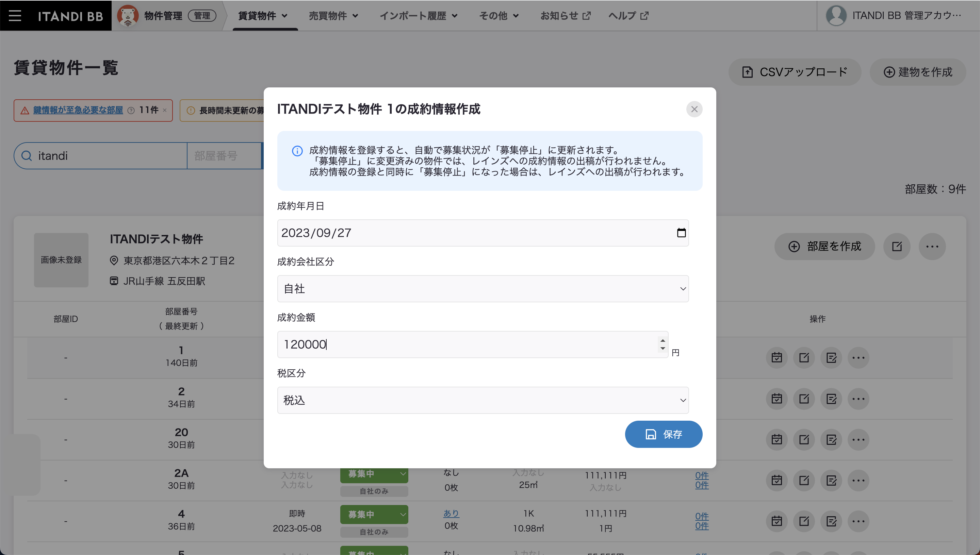Screen dimensions: 980x555
Task: Increment 成約金額 with stepper up arrow
Action: [x=663, y=341]
